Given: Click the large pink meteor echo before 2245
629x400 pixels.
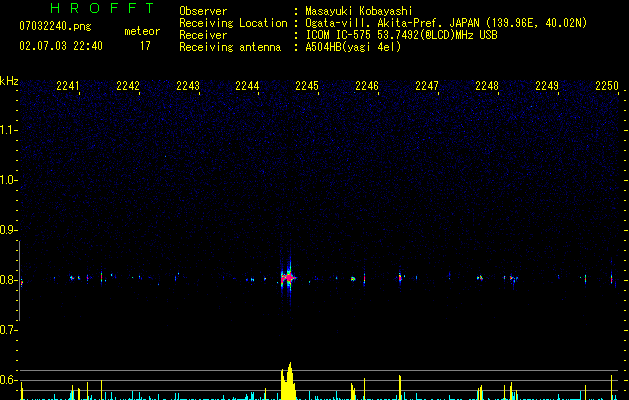Looking at the screenshot, I should [288, 277].
